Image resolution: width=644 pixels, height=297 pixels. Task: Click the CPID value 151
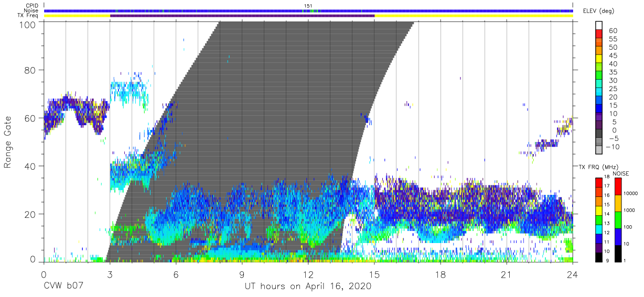click(308, 6)
